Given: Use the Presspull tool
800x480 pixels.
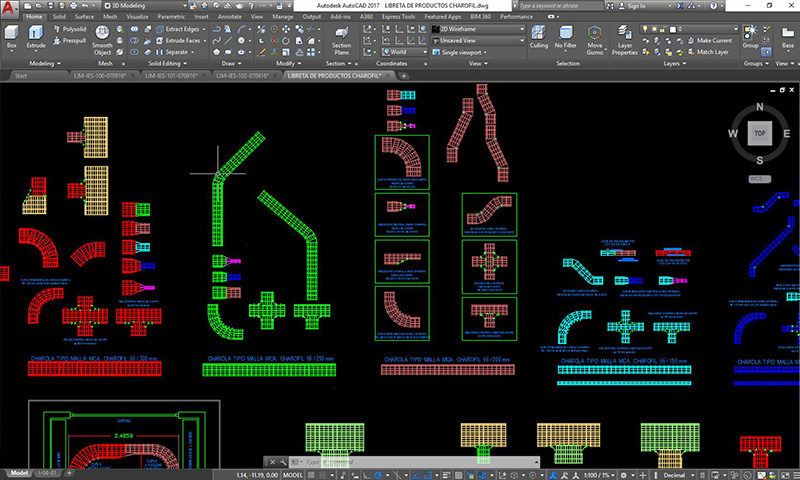Looking at the screenshot, I should pos(70,40).
